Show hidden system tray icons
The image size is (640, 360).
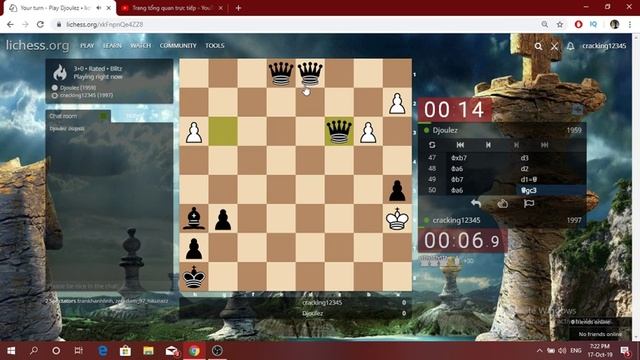539,351
